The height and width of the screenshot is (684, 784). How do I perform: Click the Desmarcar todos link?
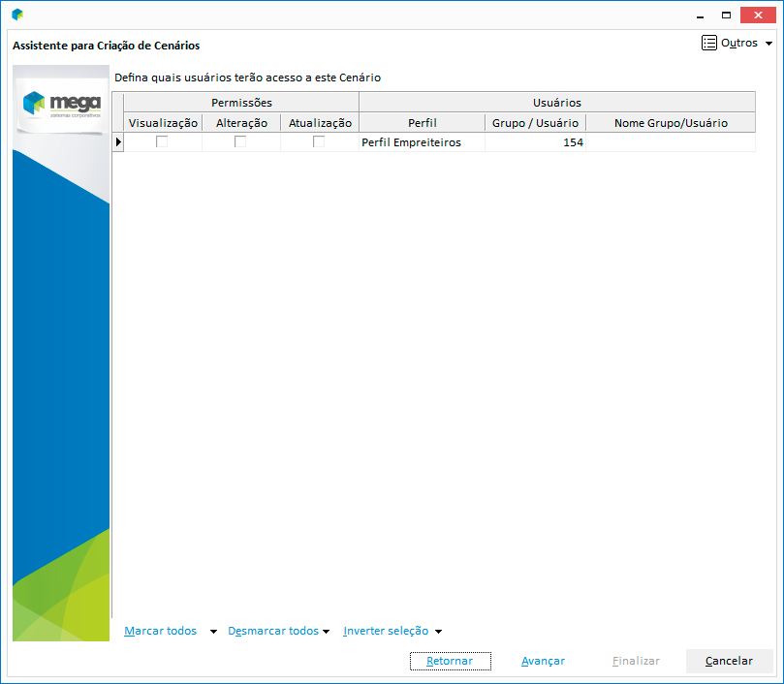[x=272, y=632]
